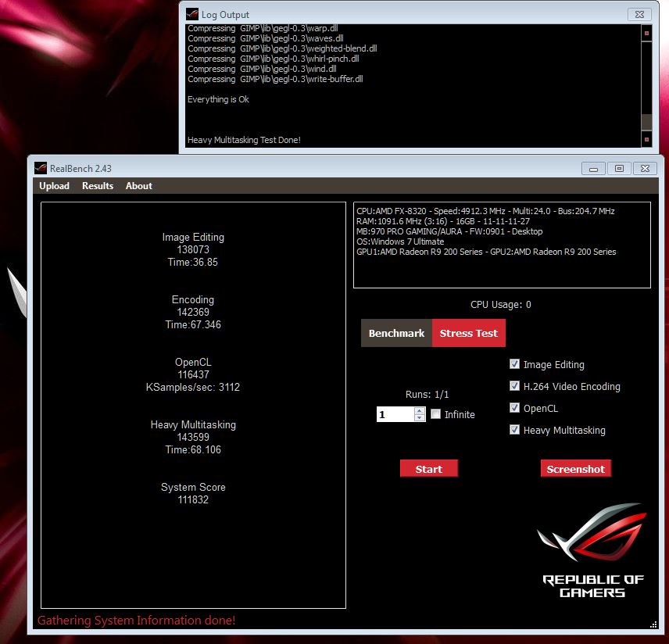Open the About menu

138,186
